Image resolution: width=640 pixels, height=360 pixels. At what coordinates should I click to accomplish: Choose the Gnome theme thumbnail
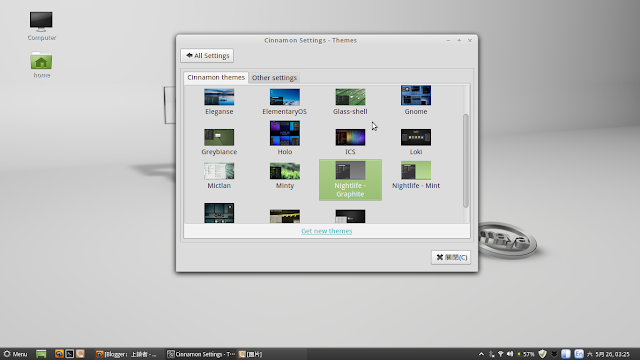[x=416, y=95]
